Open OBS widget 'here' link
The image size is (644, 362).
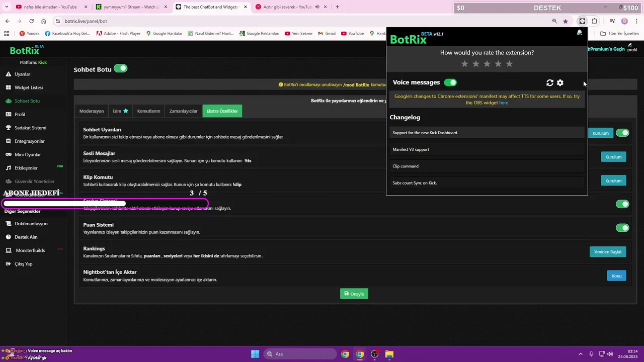pyautogui.click(x=504, y=103)
